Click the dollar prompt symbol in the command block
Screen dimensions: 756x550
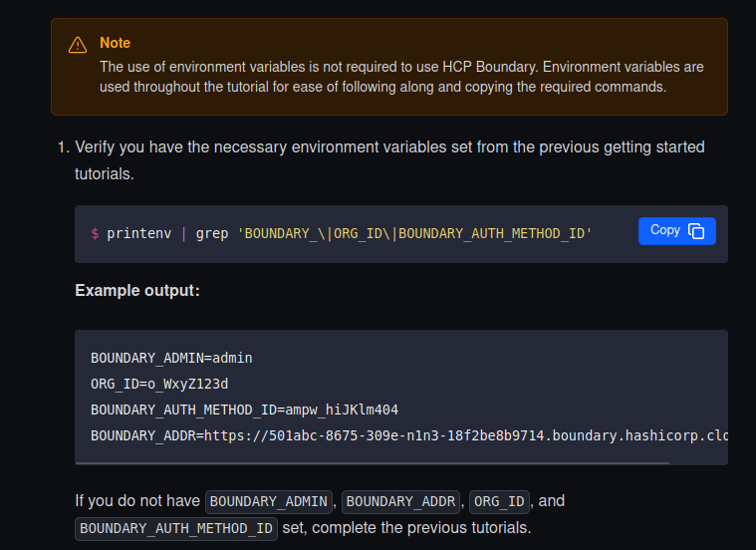pos(95,234)
